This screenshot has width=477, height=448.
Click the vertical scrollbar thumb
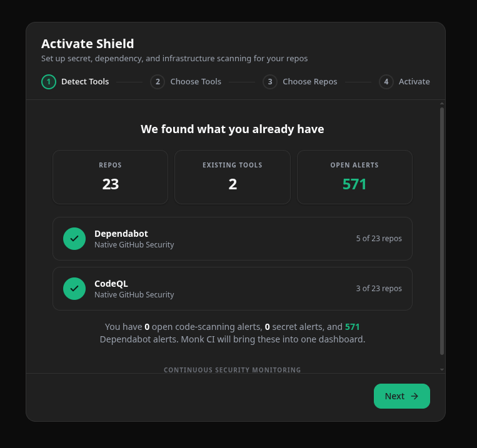pyautogui.click(x=442, y=231)
